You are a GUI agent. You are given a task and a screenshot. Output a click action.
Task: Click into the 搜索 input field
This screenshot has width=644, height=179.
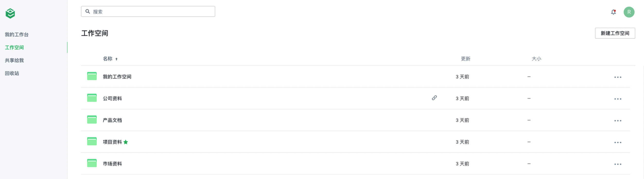click(x=148, y=11)
